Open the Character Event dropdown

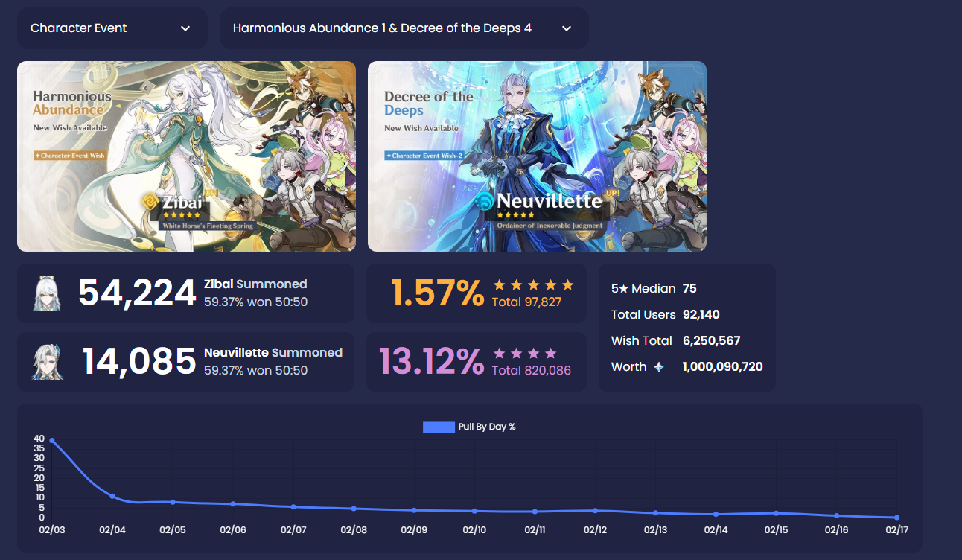coord(112,28)
